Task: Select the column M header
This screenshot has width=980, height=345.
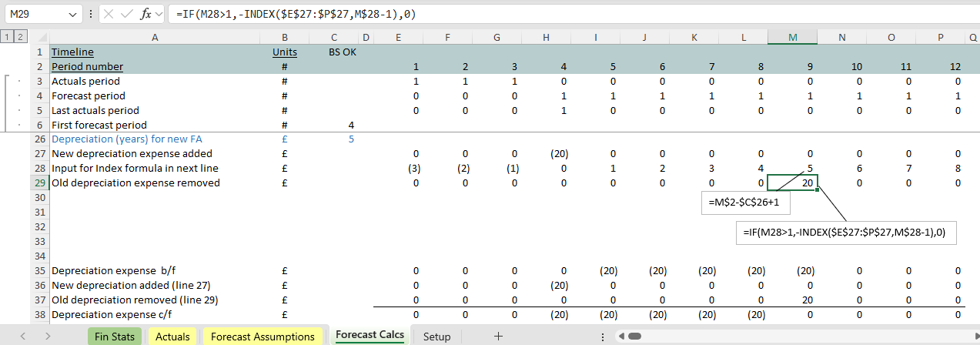Action: [x=792, y=37]
